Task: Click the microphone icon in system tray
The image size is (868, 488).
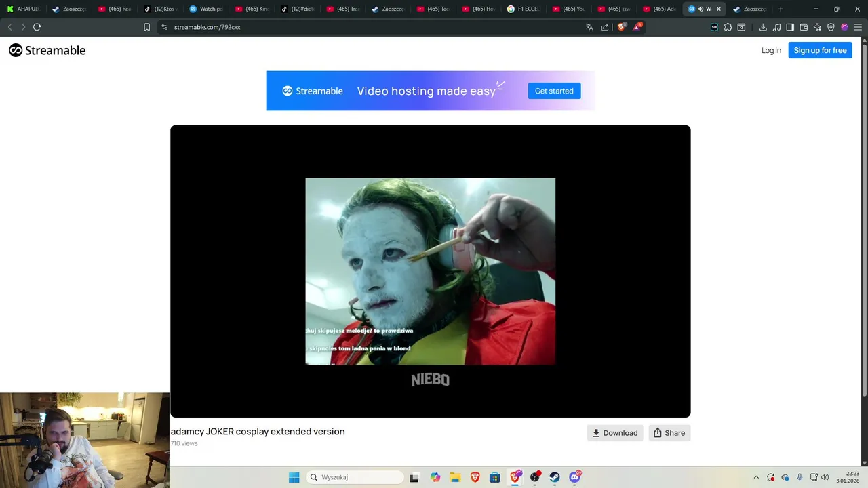Action: [x=800, y=477]
